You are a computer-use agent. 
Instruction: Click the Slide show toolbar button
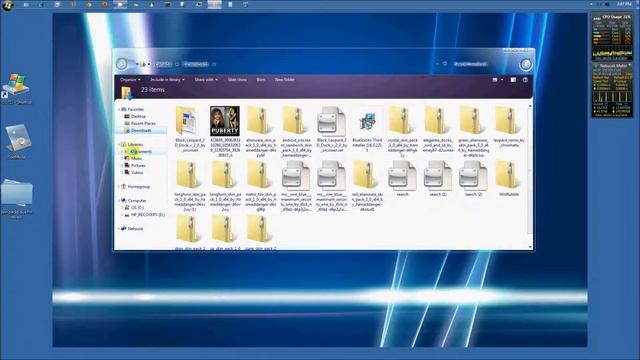click(237, 80)
